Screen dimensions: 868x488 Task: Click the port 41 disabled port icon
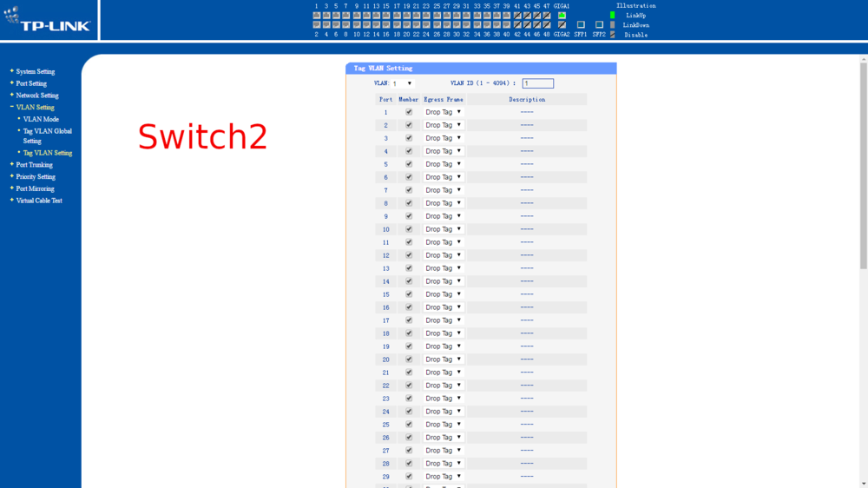point(517,16)
